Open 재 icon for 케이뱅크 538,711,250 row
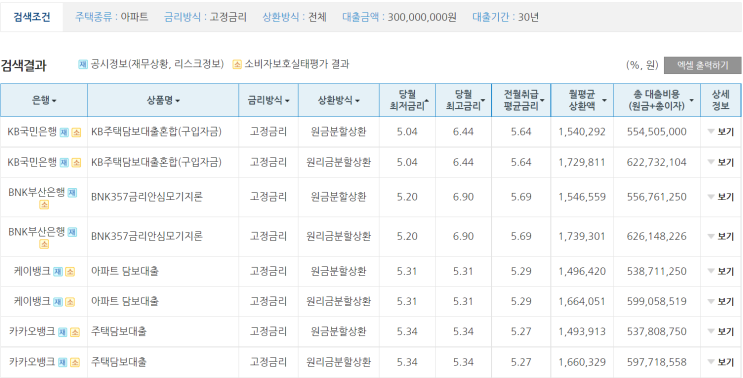The image size is (743, 378). [x=58, y=272]
